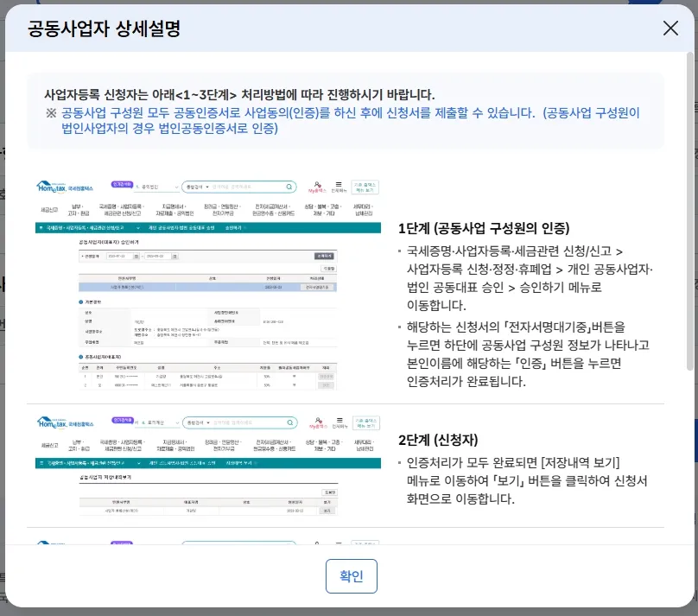Viewport: 698px width, 616px height.
Task: Open 전체메뉴 hamburger icon in step 1 screenshot
Action: click(x=339, y=184)
